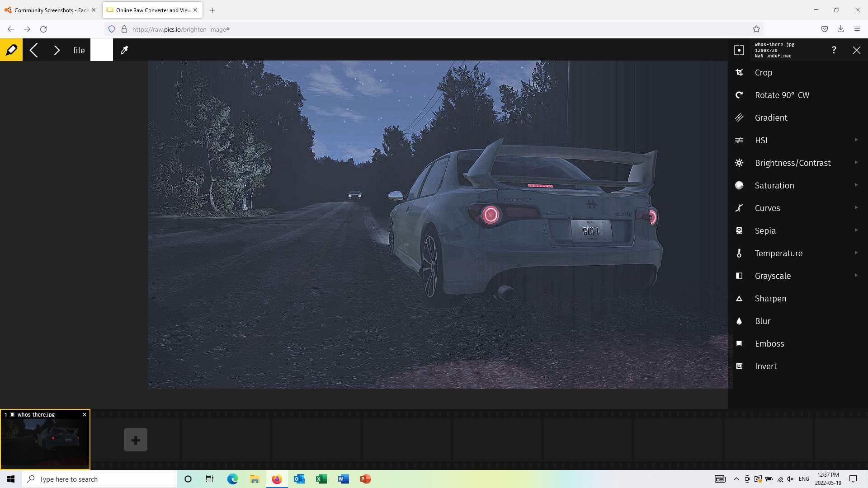Open the help question mark
This screenshot has width=868, height=488.
(834, 50)
